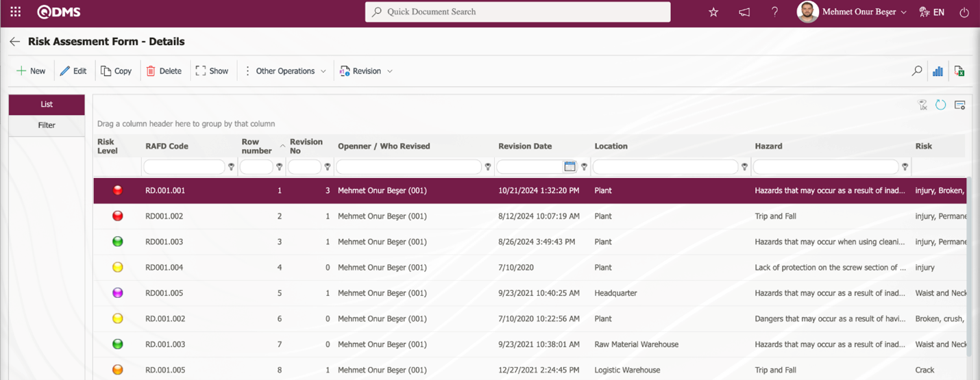Expand the Other Operations dropdown
This screenshot has width=980, height=380.
(x=285, y=71)
